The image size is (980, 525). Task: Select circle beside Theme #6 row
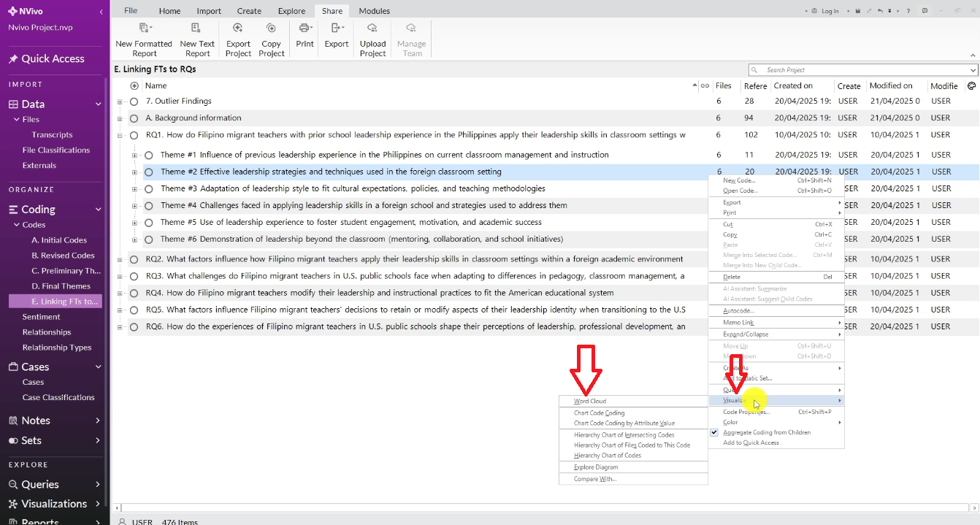tap(149, 239)
